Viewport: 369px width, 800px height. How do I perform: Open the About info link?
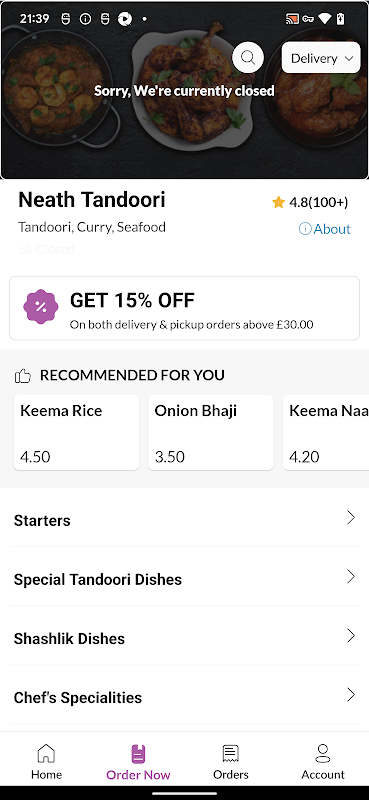point(325,229)
